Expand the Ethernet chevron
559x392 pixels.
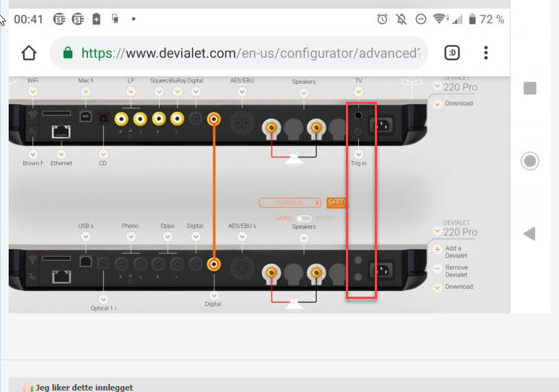click(61, 154)
